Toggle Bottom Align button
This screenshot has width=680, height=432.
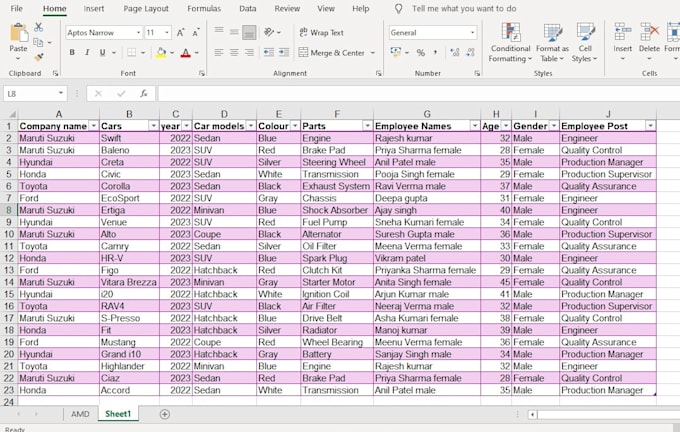click(x=249, y=32)
